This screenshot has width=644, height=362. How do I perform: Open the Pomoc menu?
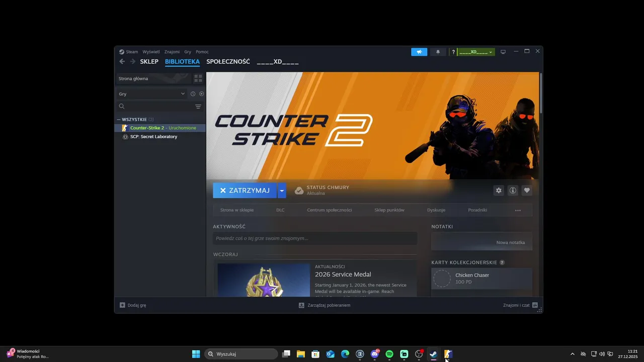(202, 52)
